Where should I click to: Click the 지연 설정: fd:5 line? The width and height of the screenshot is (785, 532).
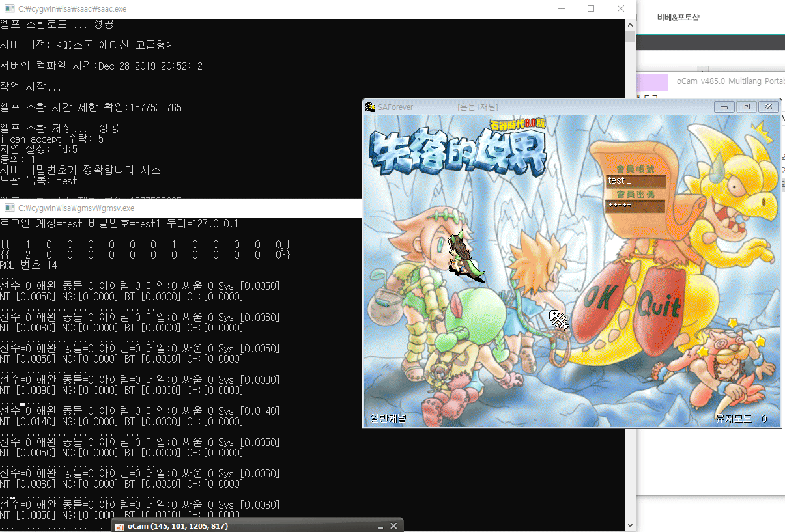pos(39,149)
